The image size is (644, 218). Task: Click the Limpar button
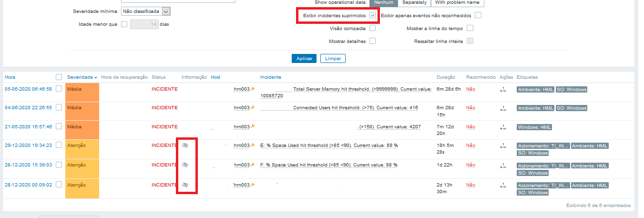[x=333, y=58]
